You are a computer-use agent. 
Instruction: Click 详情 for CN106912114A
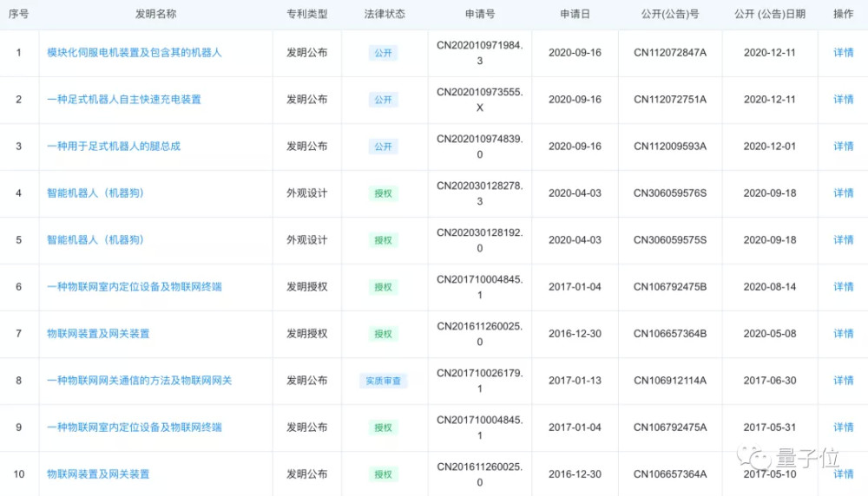point(843,381)
